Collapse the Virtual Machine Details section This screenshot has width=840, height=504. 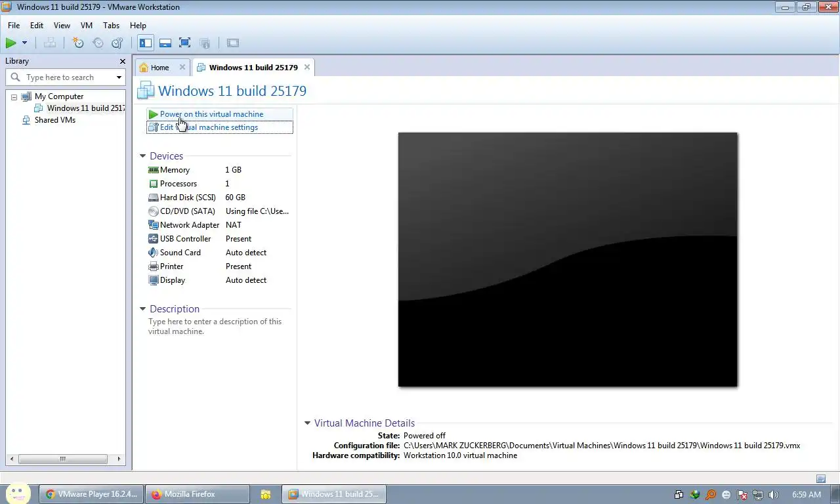coord(307,423)
